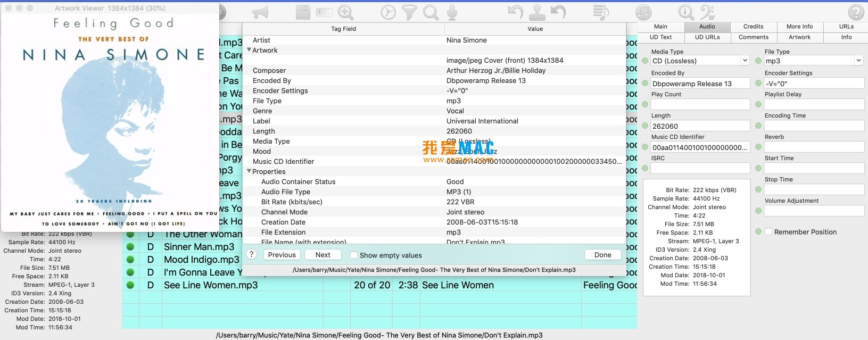Image resolution: width=868 pixels, height=340 pixels.
Task: Click the Start Time input field
Action: point(814,168)
